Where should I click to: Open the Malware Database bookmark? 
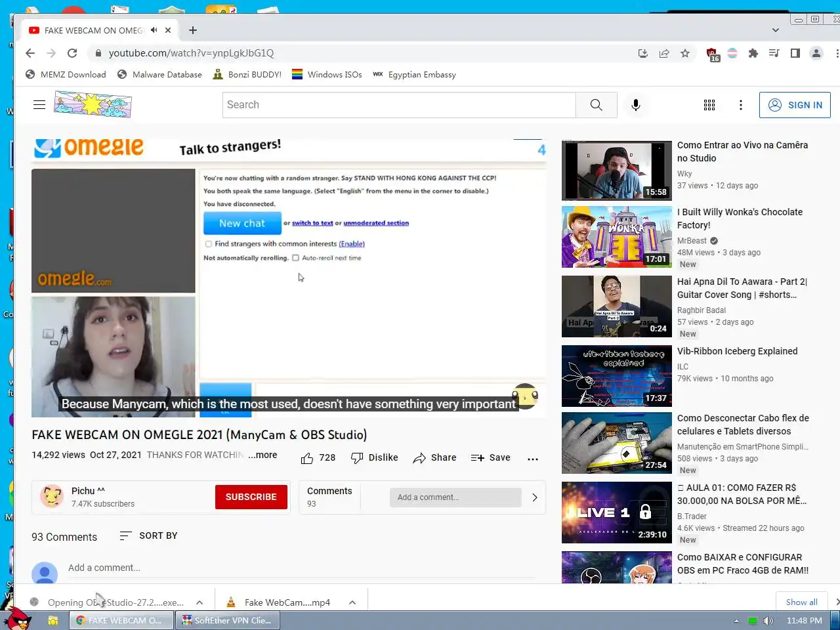pos(159,75)
